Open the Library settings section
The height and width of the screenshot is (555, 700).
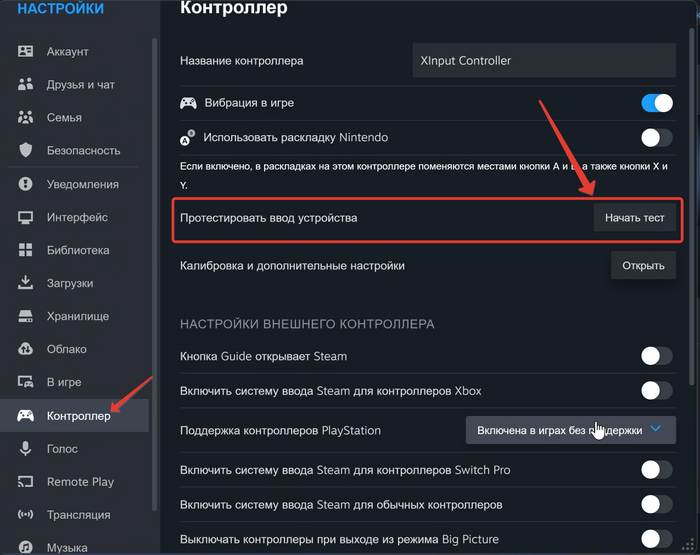coord(78,250)
